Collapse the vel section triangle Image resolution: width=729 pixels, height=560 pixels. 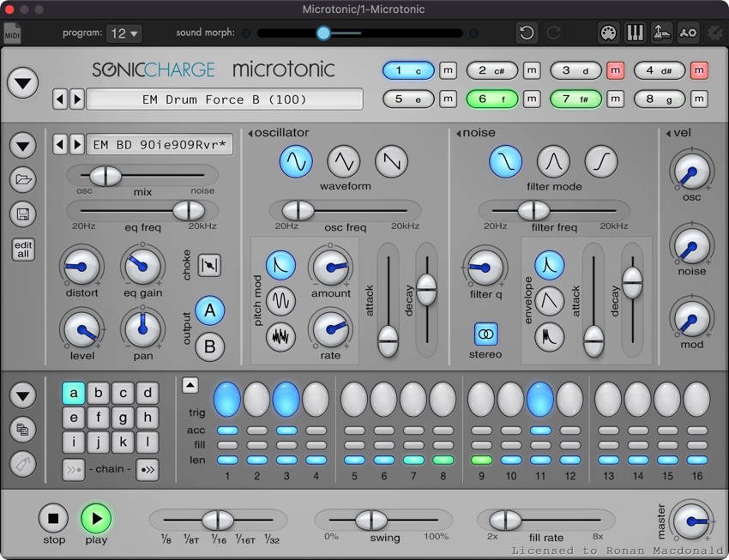668,134
